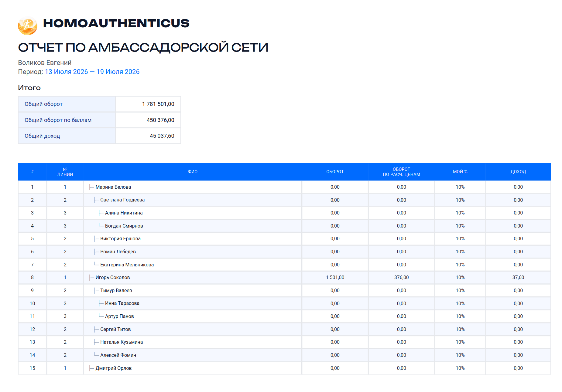Select Богдан Смирнов in the tree

pos(124,226)
